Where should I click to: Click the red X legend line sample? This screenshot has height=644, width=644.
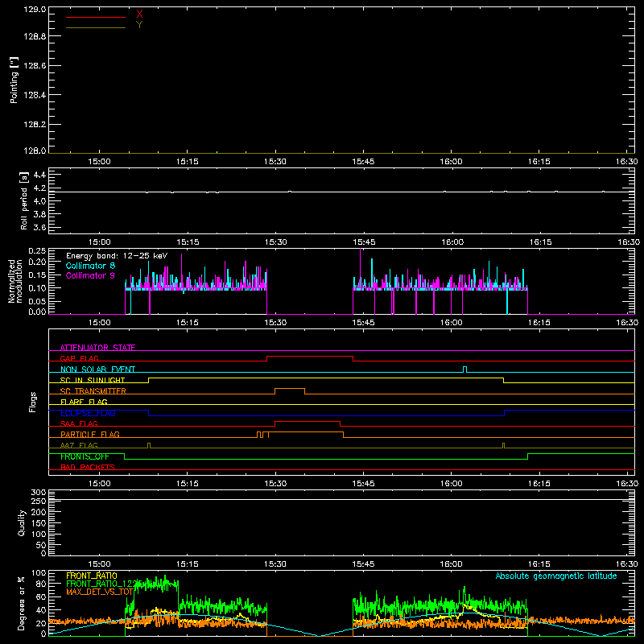coord(96,17)
